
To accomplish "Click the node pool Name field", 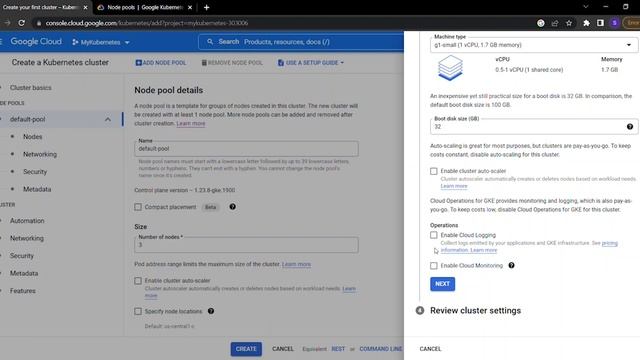I will pyautogui.click(x=247, y=149).
